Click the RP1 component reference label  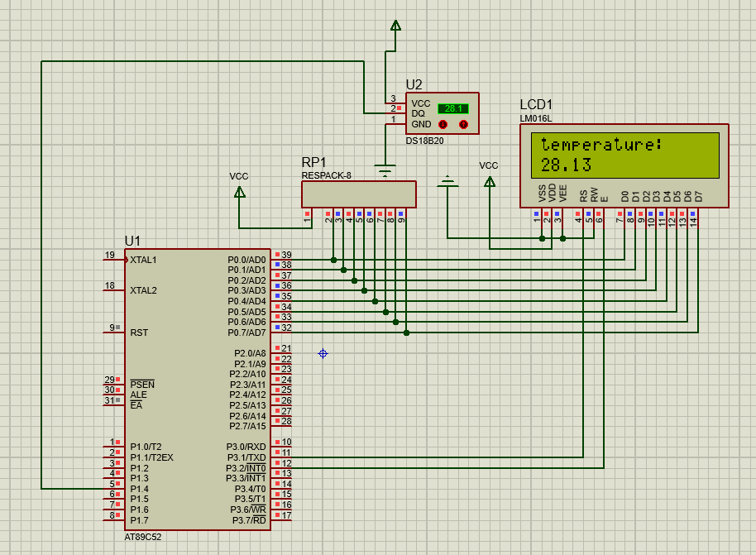313,162
